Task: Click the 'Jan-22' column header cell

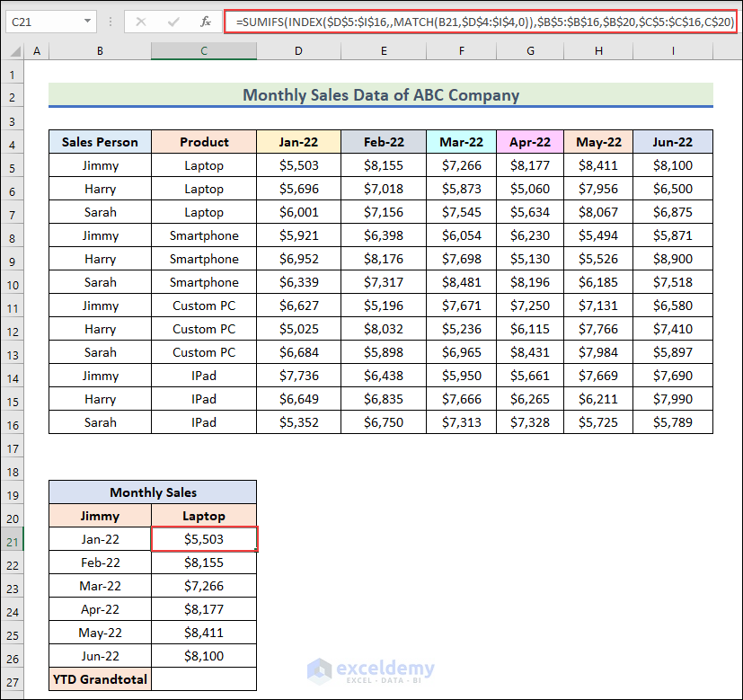Action: point(298,142)
